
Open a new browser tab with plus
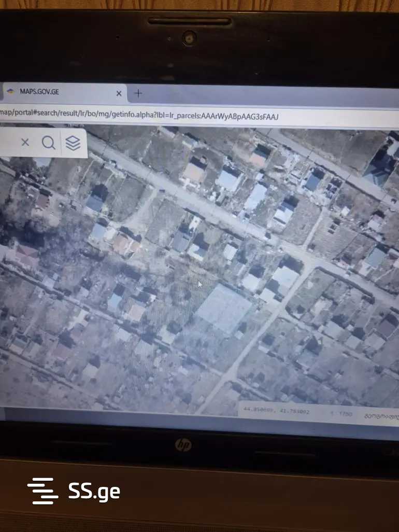pos(138,93)
